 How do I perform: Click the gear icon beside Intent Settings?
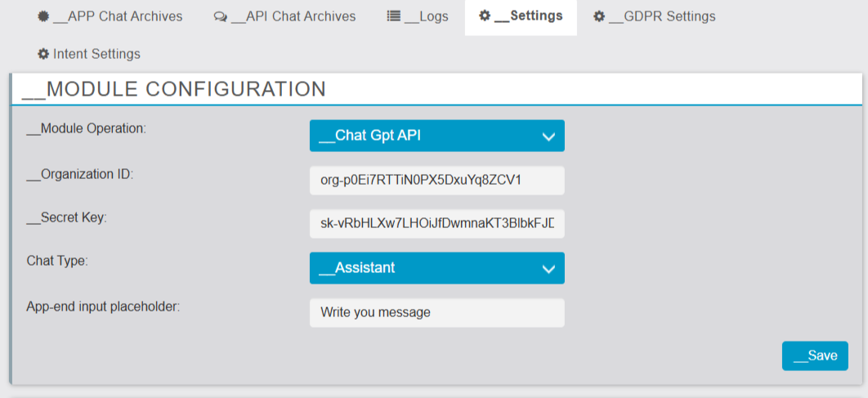pyautogui.click(x=43, y=54)
